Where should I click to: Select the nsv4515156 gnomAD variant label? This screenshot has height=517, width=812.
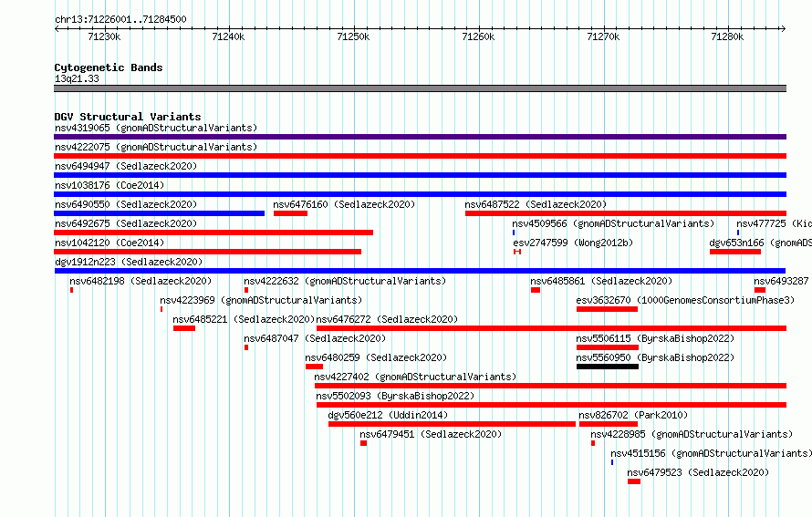pyautogui.click(x=711, y=453)
